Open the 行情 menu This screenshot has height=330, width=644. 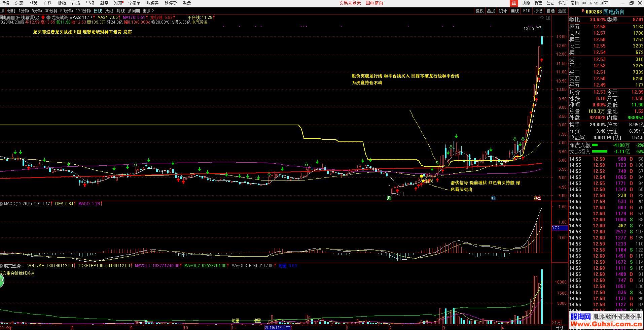coord(5,3)
